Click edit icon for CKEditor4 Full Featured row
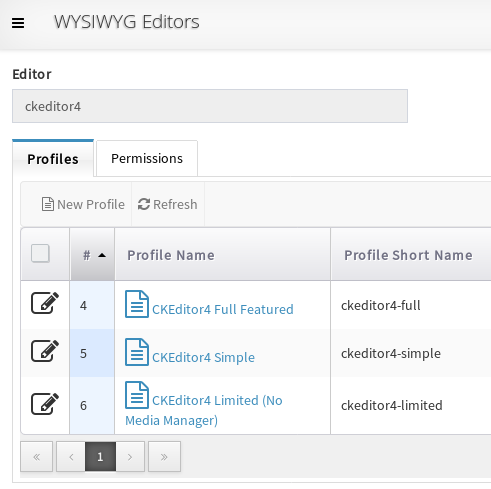Image resolution: width=491 pixels, height=489 pixels. coord(45,303)
